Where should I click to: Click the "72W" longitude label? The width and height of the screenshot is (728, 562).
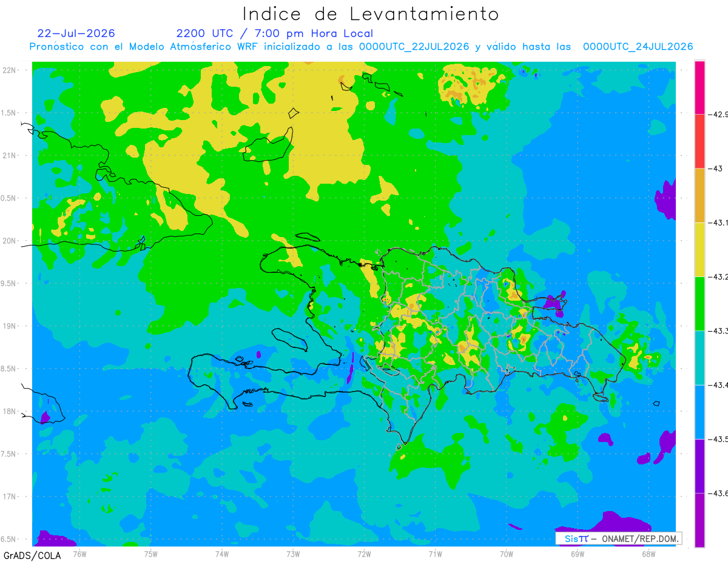coord(364,553)
